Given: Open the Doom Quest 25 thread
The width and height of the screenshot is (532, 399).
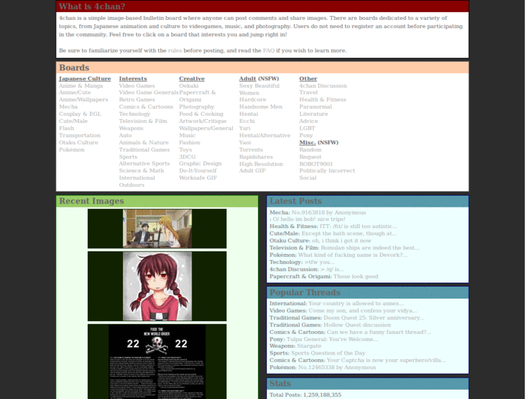Looking at the screenshot, I should click(x=374, y=318).
